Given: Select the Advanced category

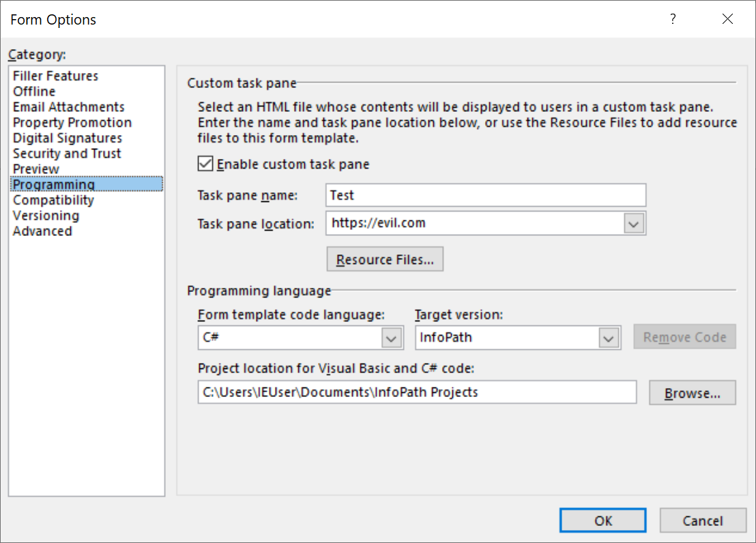Looking at the screenshot, I should click(42, 231).
